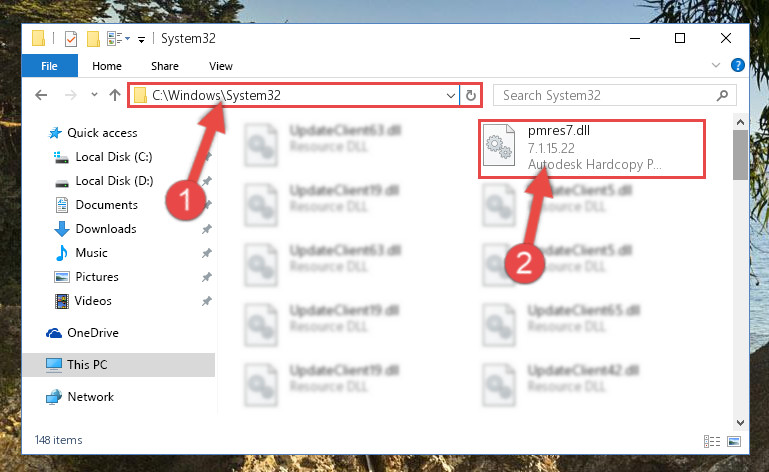769x472 pixels.
Task: Click the vertical scrollbar thumb
Action: [x=740, y=155]
